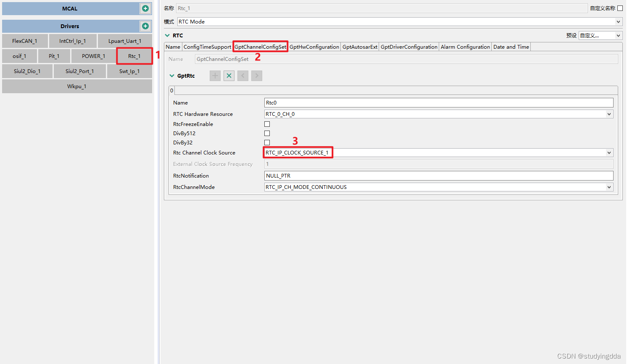627x364 pixels.
Task: Select the Pit_1 driver
Action: pyautogui.click(x=54, y=56)
